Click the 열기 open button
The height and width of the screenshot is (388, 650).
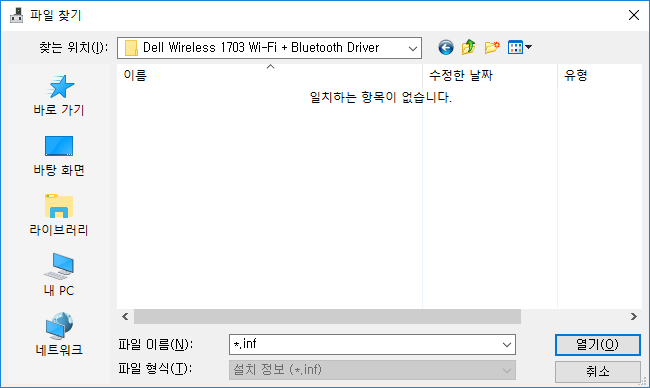597,345
